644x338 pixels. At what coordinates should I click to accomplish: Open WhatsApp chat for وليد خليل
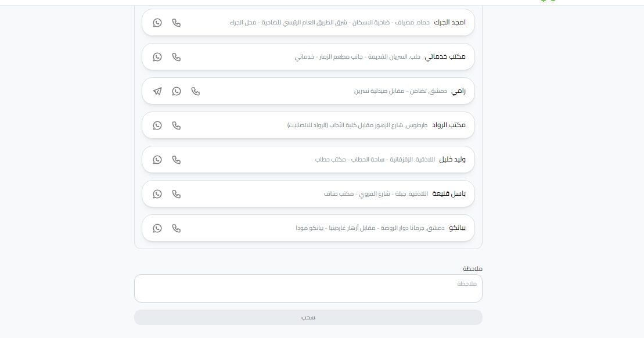click(157, 160)
